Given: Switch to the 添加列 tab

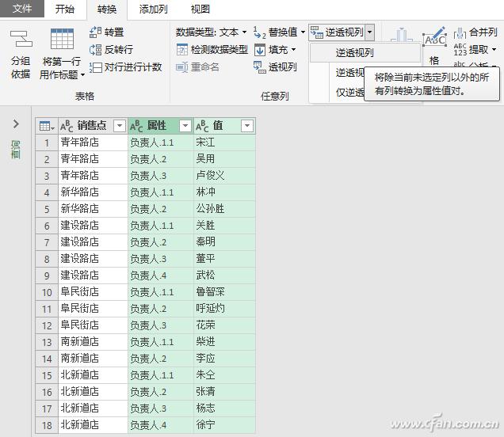Looking at the screenshot, I should [153, 9].
